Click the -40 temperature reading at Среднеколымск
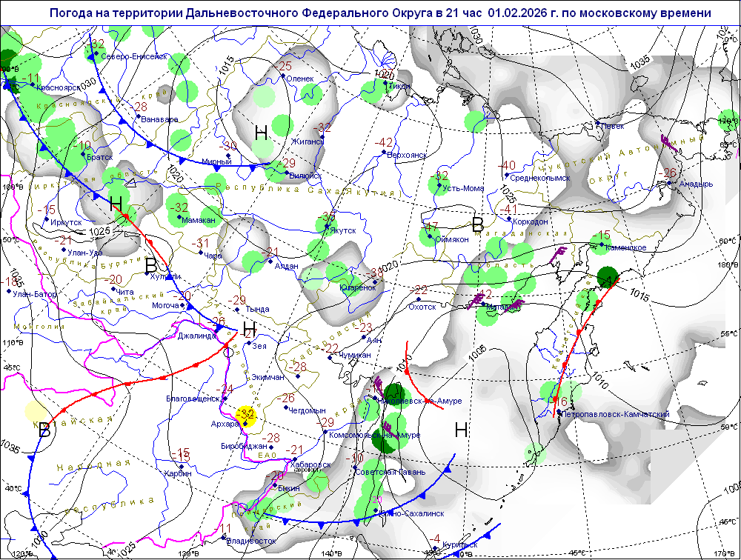Screen dimensions: 741x560 coord(507,165)
